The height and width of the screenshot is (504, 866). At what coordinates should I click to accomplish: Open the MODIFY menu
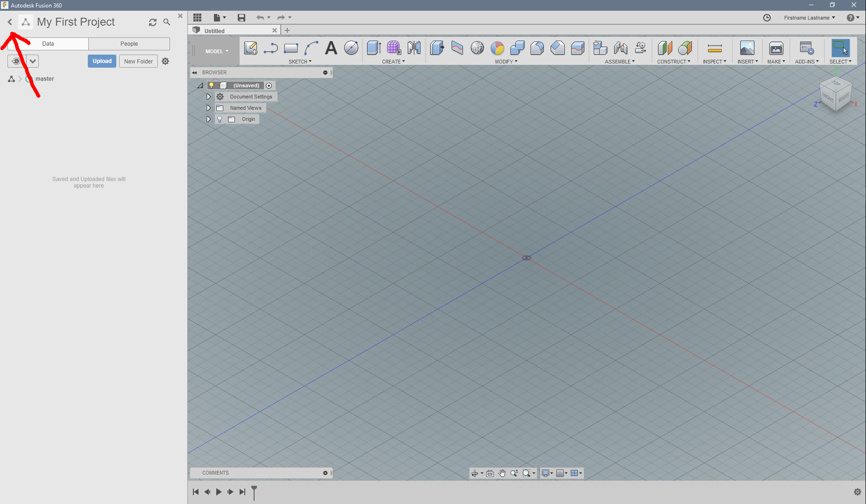[506, 62]
